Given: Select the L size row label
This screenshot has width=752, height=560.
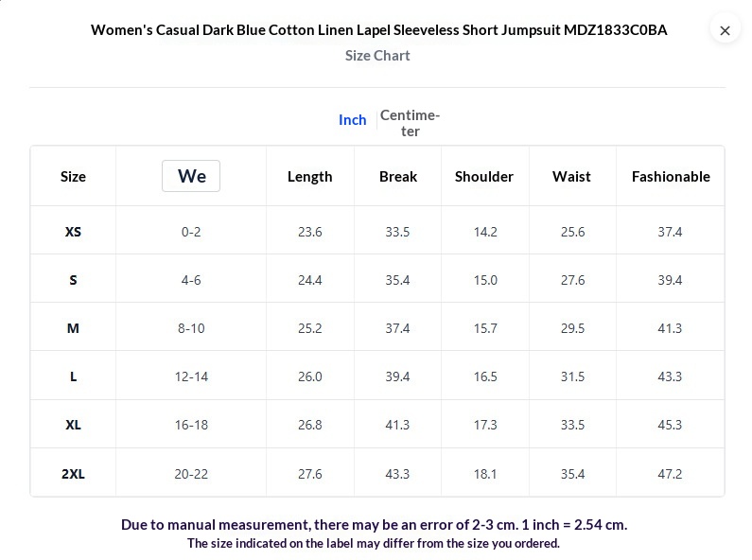Looking at the screenshot, I should (x=73, y=376).
